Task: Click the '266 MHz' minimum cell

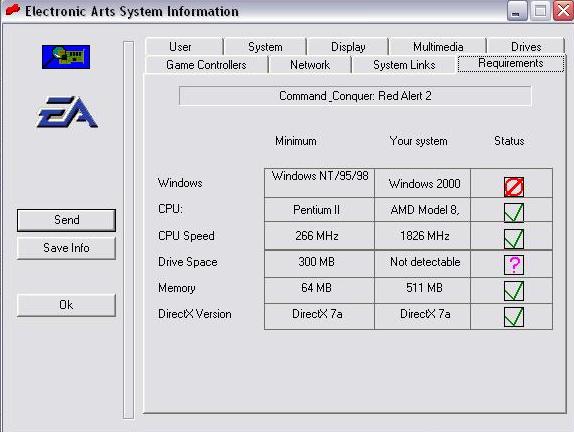Action: pos(320,236)
